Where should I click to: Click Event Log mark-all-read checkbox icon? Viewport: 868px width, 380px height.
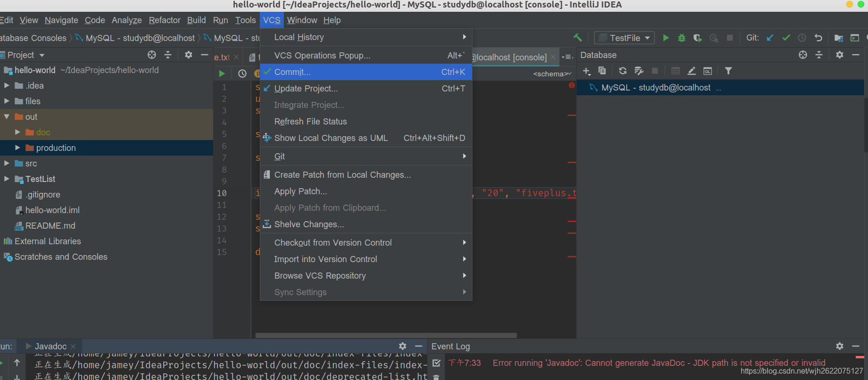point(437,363)
